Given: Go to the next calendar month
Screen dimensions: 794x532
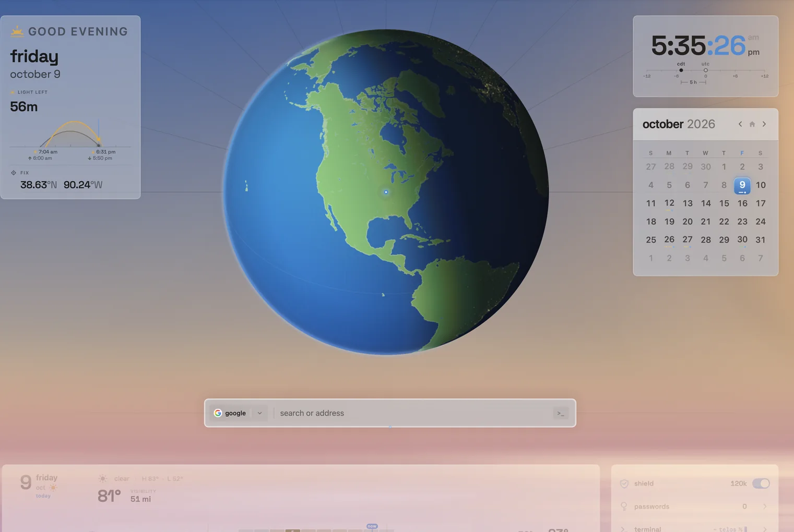Looking at the screenshot, I should pyautogui.click(x=764, y=124).
